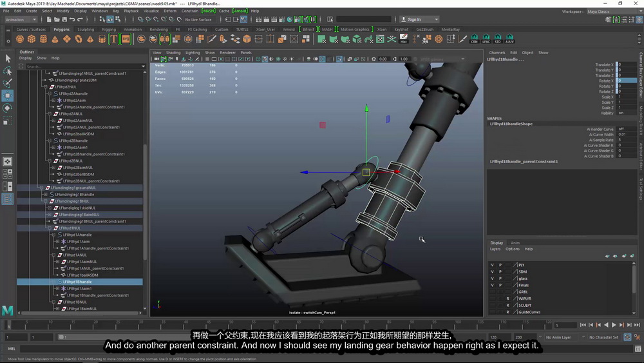Collapse the LFllhyd2NUL tree node

pos(46,87)
